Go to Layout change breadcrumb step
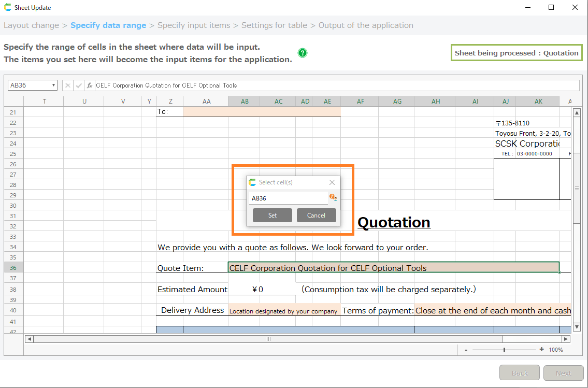Screen dimensions: 588x388 pyautogui.click(x=31, y=25)
